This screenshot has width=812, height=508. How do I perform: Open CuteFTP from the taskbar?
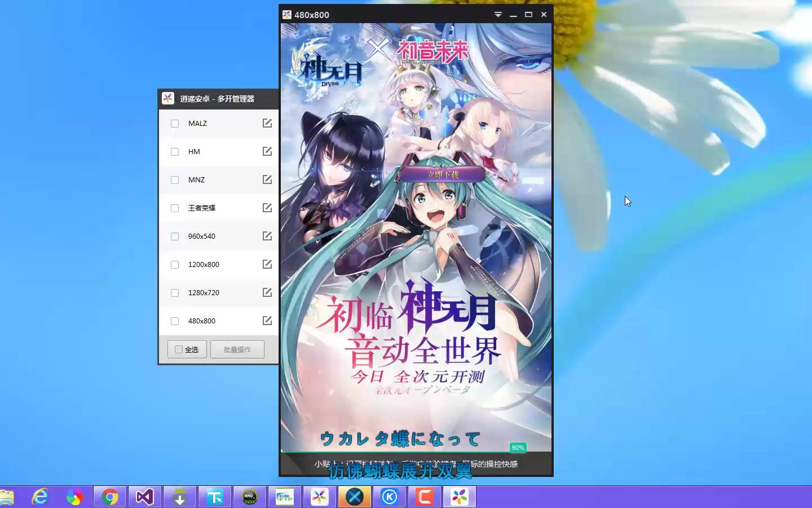[285, 497]
